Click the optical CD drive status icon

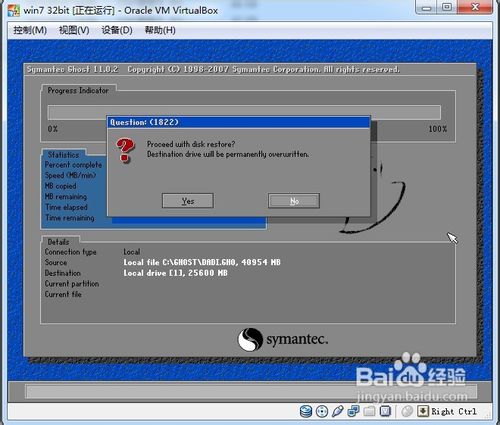[x=322, y=411]
